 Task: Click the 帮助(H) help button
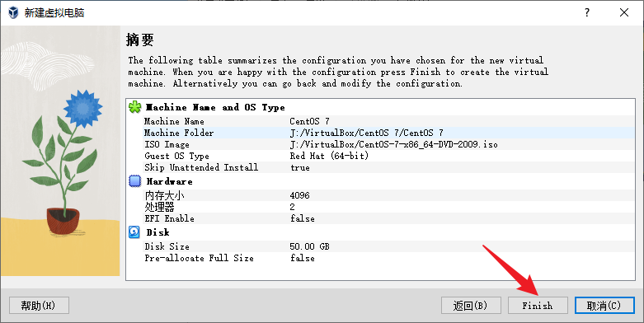[39, 306]
